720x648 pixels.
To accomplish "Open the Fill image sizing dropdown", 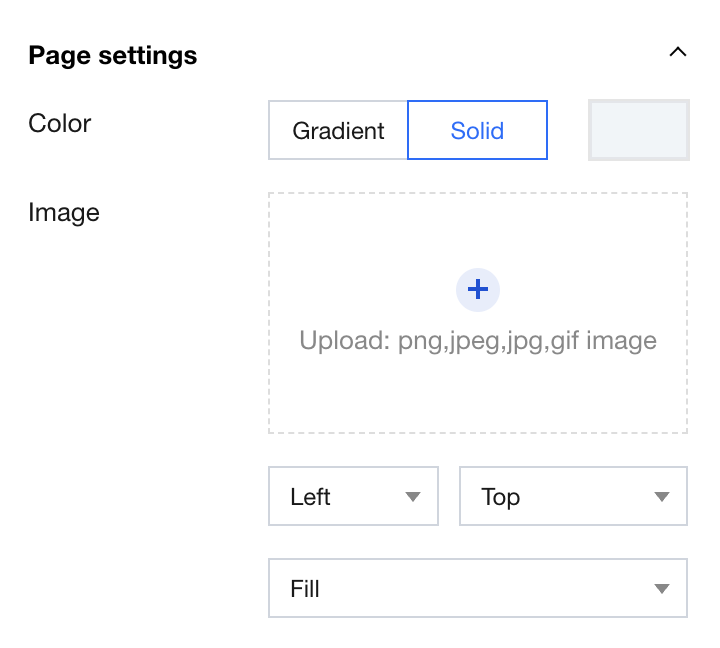I will point(478,588).
